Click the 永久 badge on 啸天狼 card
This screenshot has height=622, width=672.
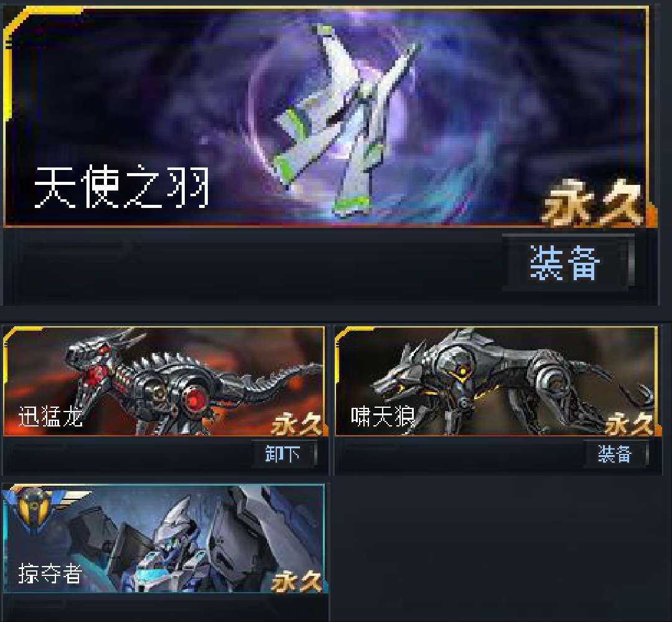pos(630,424)
